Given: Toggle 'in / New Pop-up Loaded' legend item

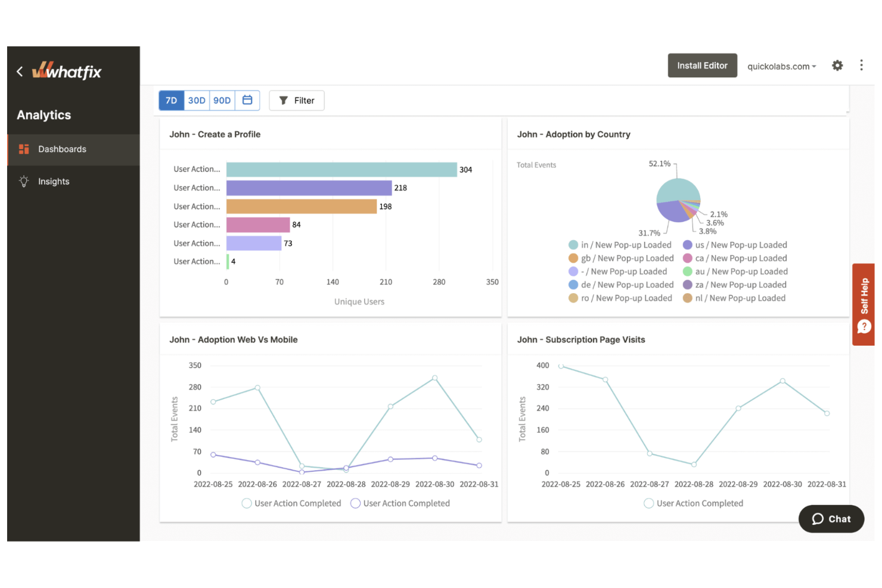Looking at the screenshot, I should point(620,245).
